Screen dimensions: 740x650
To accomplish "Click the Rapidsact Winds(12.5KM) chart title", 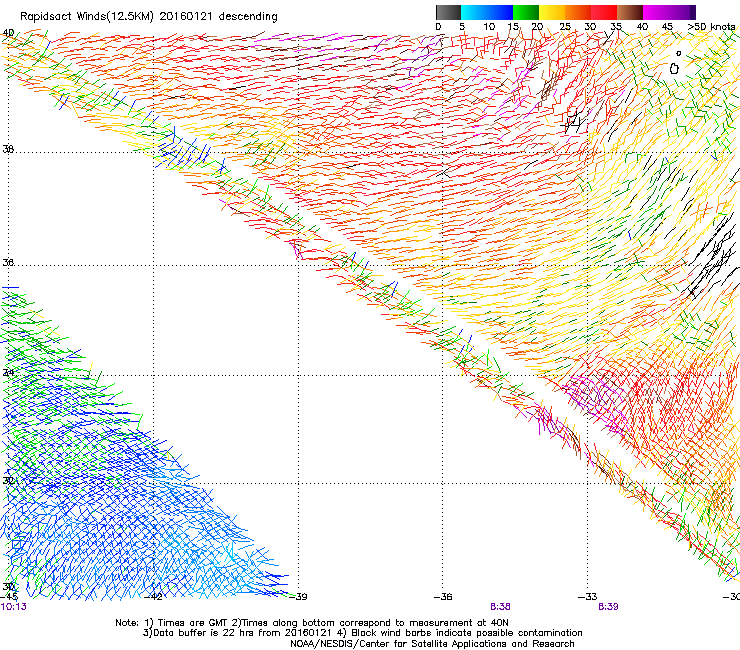I will point(149,16).
